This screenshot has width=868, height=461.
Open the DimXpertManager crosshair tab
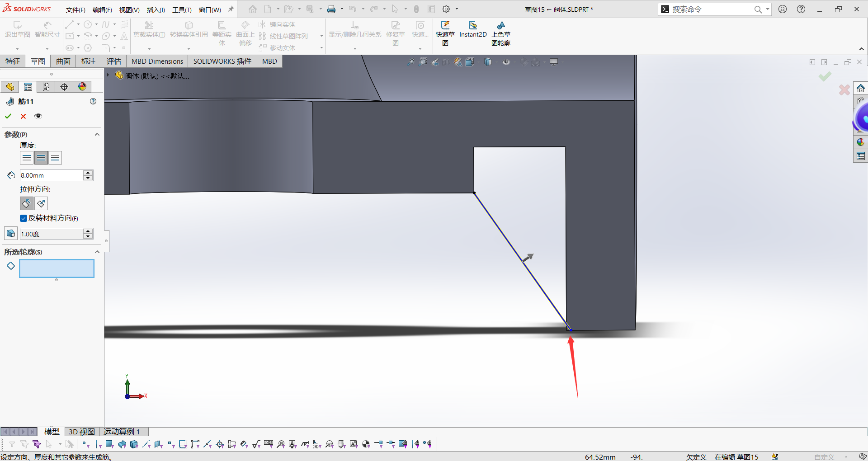(x=64, y=87)
